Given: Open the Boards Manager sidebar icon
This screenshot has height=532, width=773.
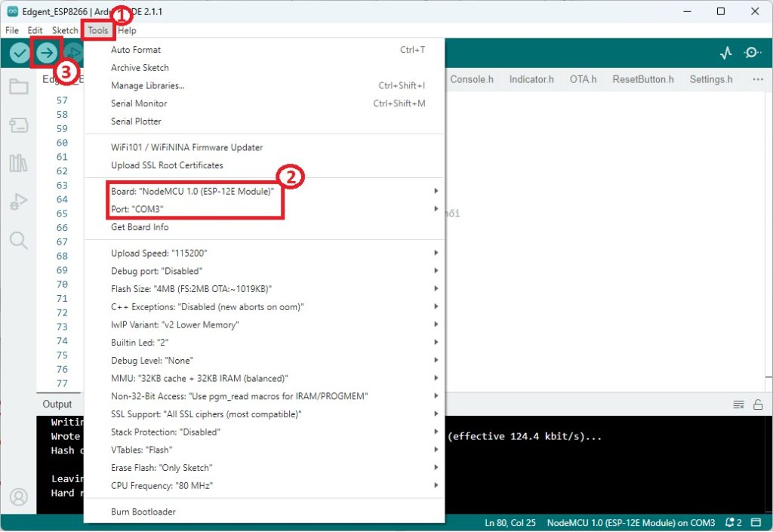Looking at the screenshot, I should 19,125.
